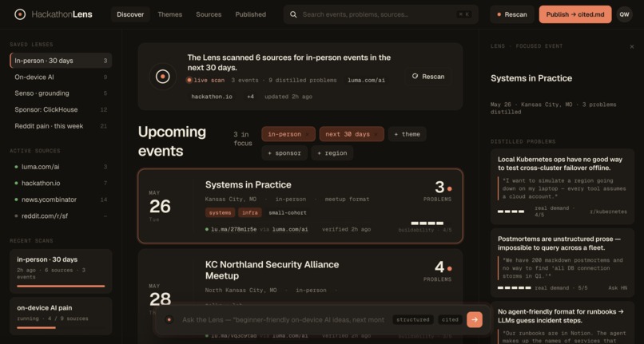The image size is (644, 344).
Task: Select the hackathon.io active source
Action: (x=61, y=183)
